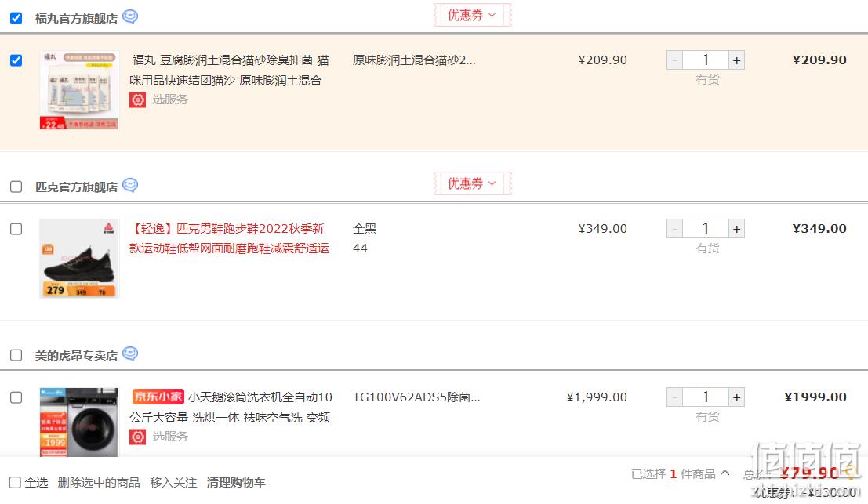
Task: Expand 优惠券 dropdown for 匹克官方旗舰店
Action: tap(472, 183)
